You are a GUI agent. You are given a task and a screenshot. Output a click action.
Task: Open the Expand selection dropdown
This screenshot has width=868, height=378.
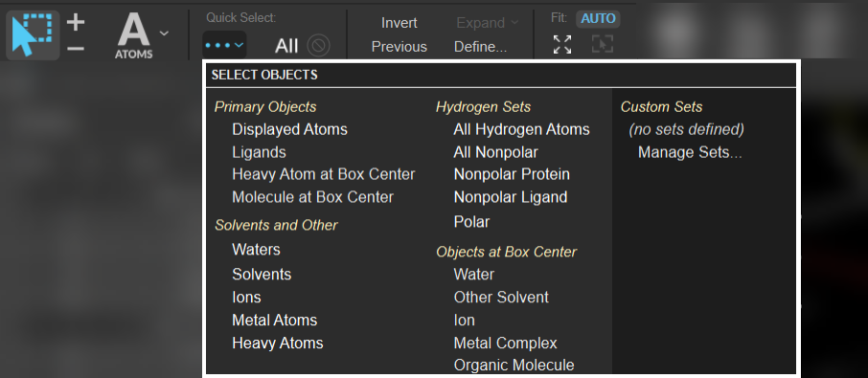[487, 23]
